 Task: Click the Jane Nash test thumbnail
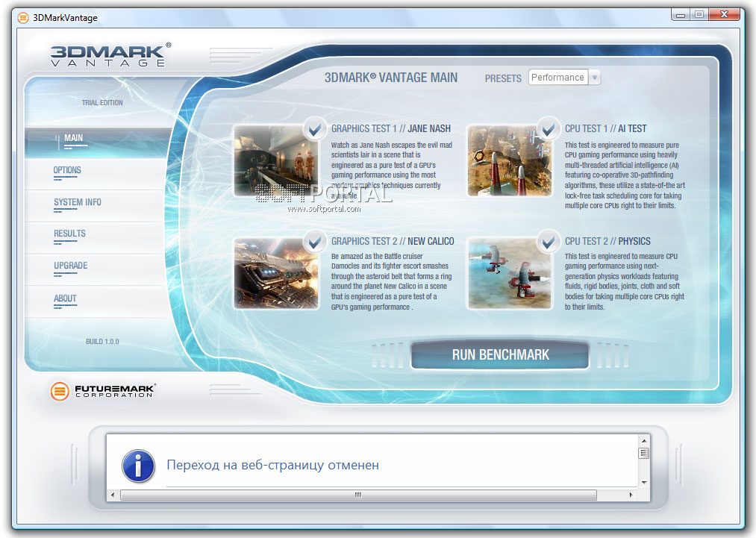click(276, 160)
